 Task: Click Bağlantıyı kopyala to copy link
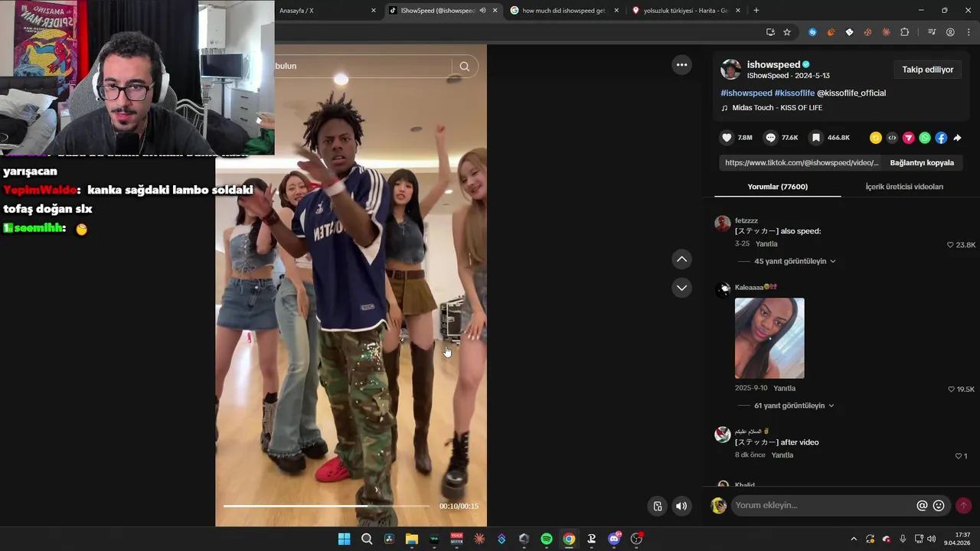tap(922, 163)
